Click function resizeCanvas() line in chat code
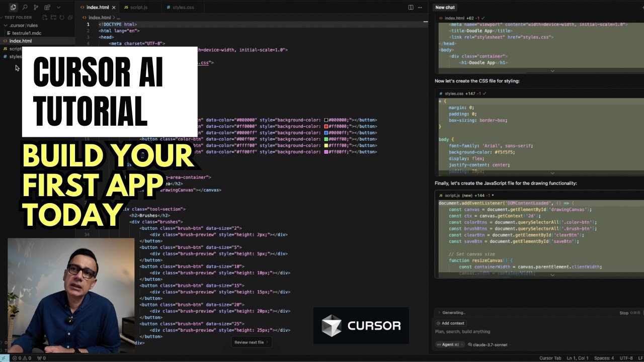644x362 pixels. pyautogui.click(x=480, y=260)
